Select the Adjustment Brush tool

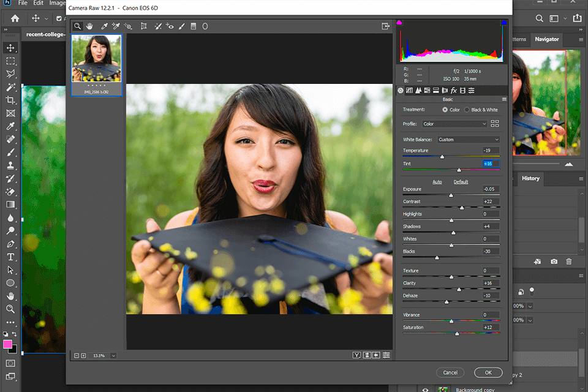coord(181,26)
